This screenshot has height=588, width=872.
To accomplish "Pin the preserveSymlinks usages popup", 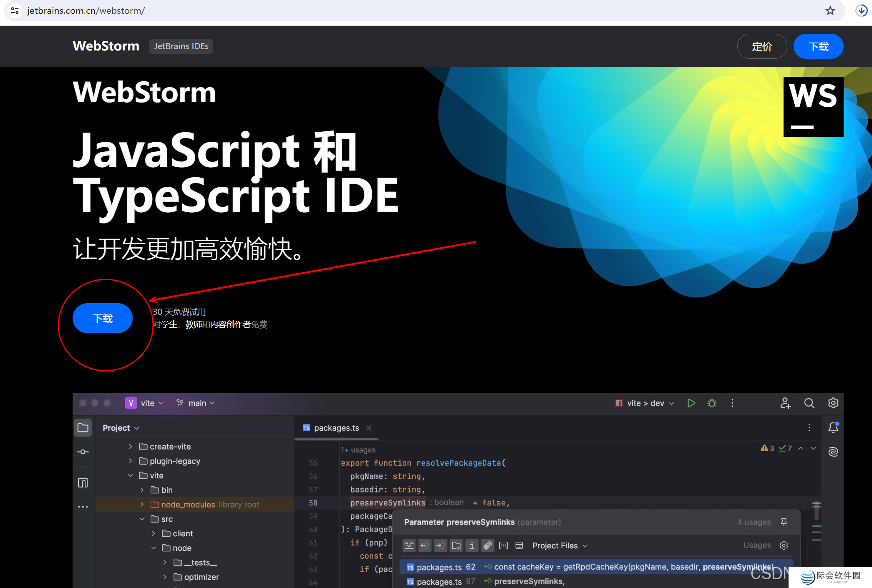I will pos(784,522).
